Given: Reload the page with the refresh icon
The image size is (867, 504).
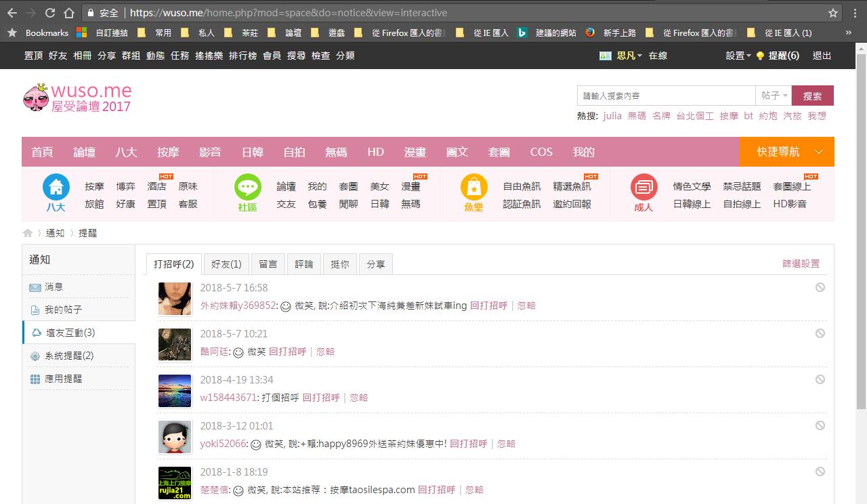Looking at the screenshot, I should point(49,13).
